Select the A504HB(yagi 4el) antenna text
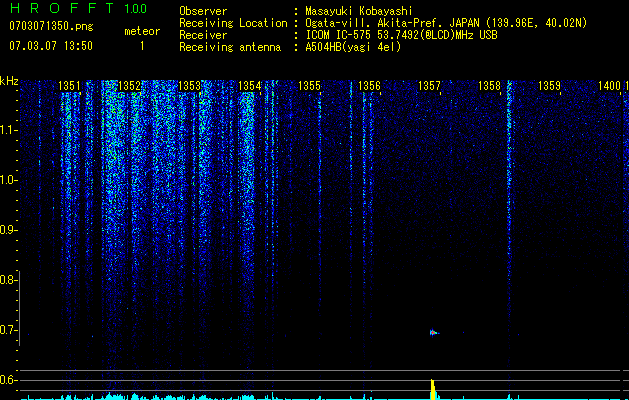The width and height of the screenshot is (629, 400). [353, 47]
